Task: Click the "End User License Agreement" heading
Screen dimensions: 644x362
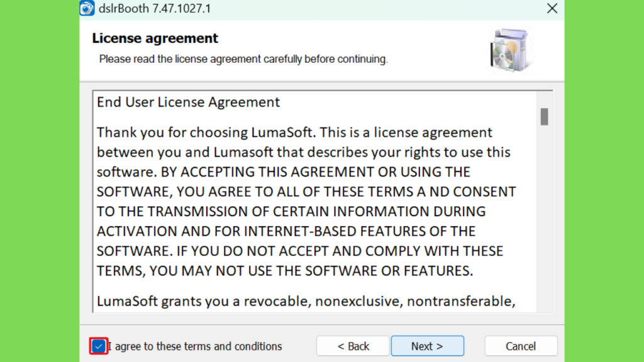Action: pyautogui.click(x=188, y=102)
